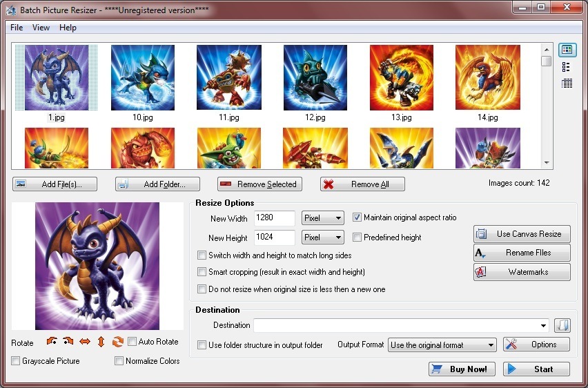Viewport: 588px width, 388px height.
Task: Click the Buy Now! button
Action: (462, 369)
